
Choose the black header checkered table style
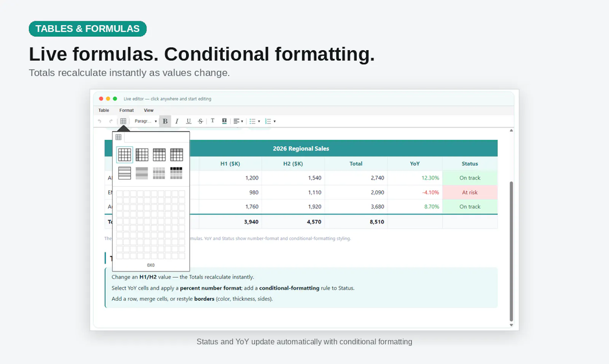177,173
